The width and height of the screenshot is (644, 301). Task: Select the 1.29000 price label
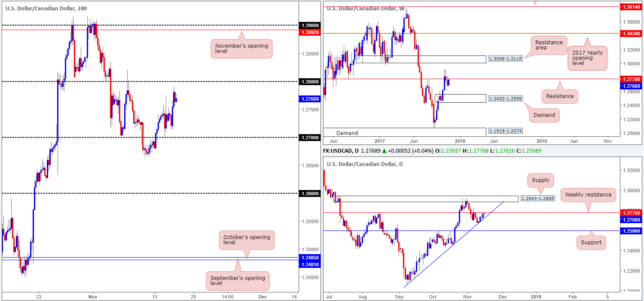(310, 26)
